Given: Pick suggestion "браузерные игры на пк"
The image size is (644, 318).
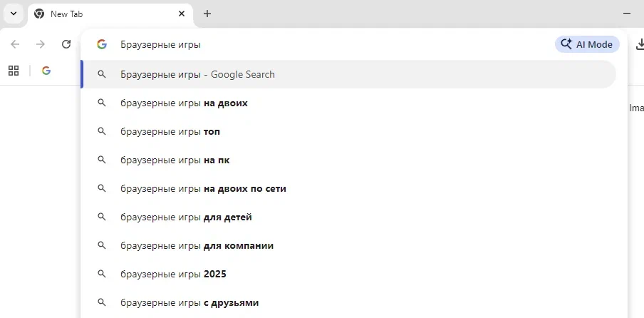Looking at the screenshot, I should pyautogui.click(x=175, y=160).
